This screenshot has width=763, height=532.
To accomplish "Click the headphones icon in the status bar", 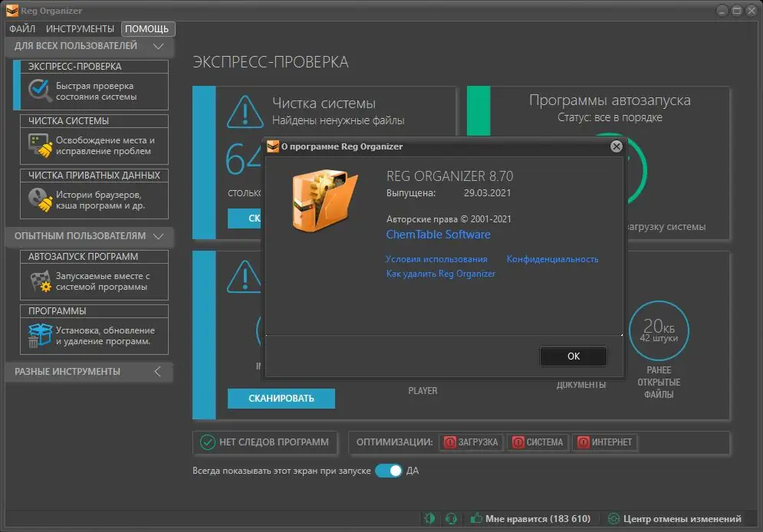I will click(451, 519).
